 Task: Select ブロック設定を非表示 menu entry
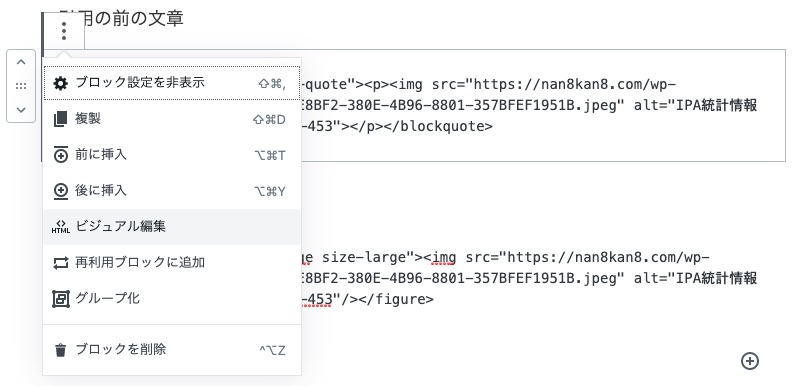coord(172,83)
